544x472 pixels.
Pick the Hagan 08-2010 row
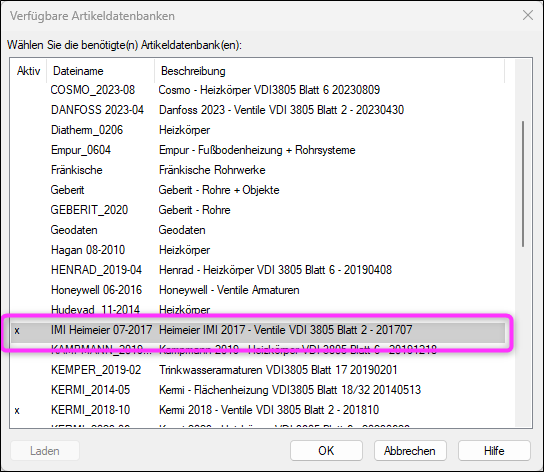(x=257, y=250)
